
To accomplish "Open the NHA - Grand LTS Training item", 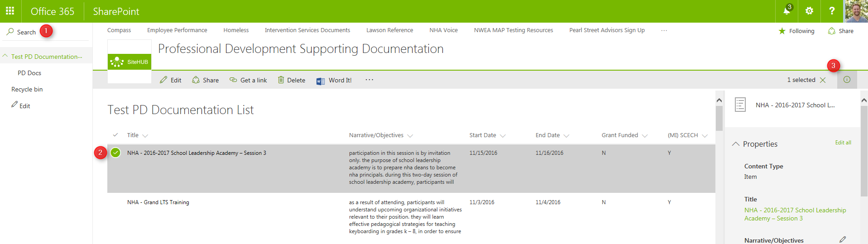I will [158, 202].
